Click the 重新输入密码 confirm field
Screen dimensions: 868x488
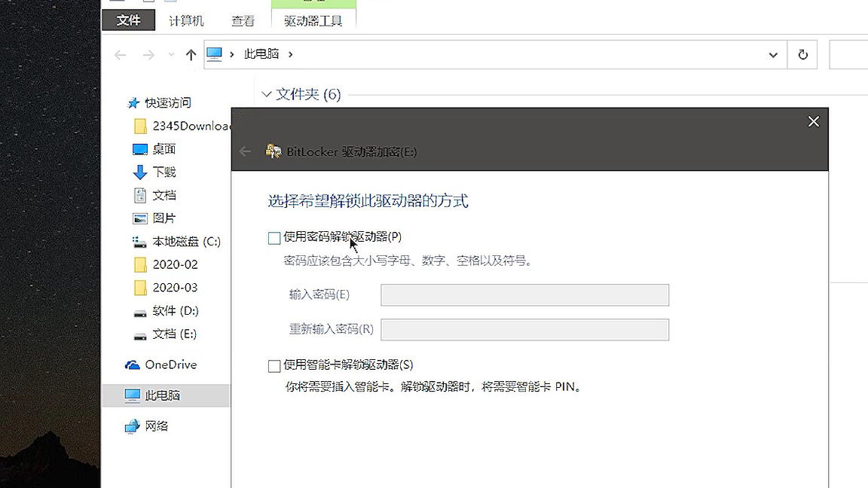524,330
